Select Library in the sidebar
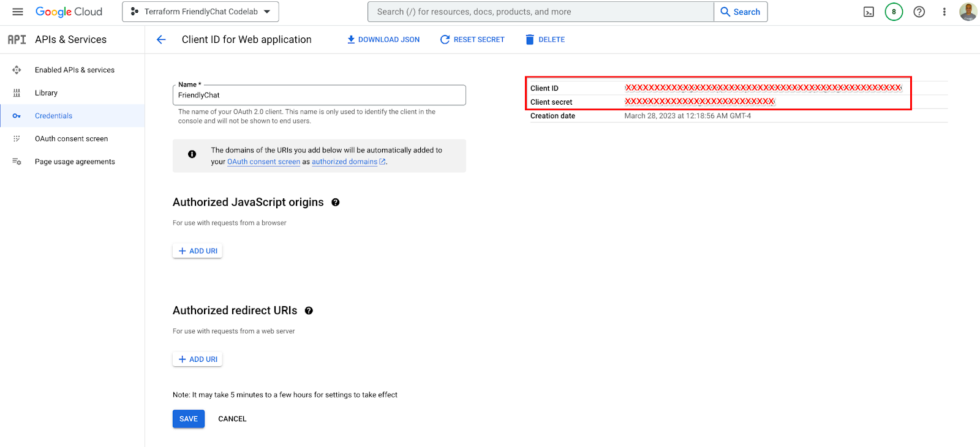The height and width of the screenshot is (447, 980). (x=46, y=93)
